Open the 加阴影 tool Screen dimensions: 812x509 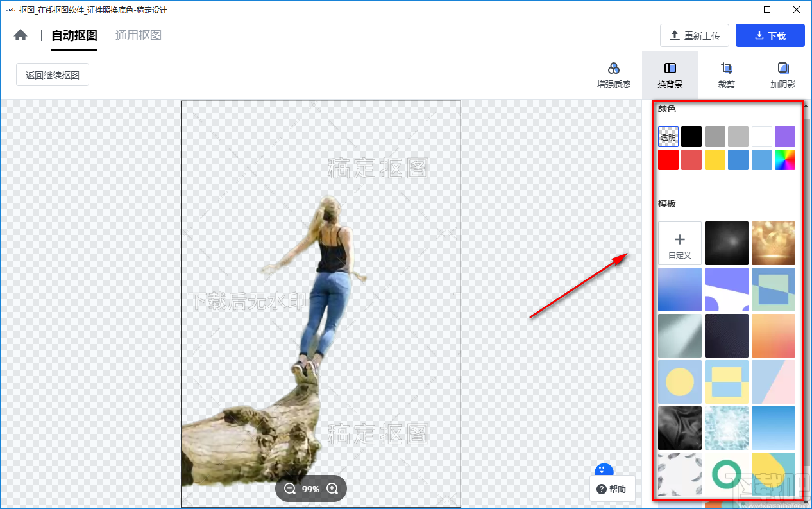click(783, 75)
